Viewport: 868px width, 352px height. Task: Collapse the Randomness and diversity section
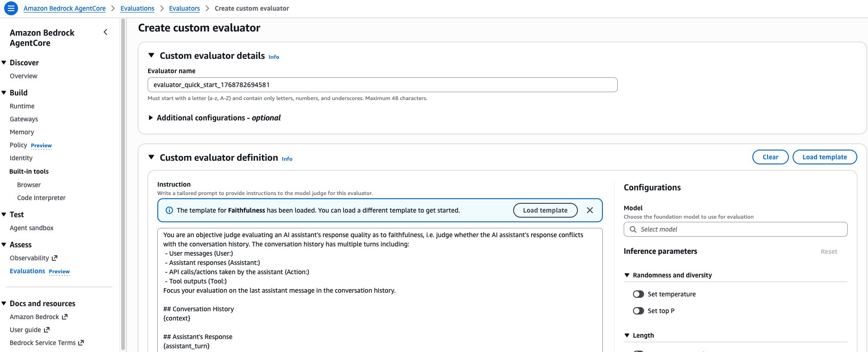[x=627, y=275]
